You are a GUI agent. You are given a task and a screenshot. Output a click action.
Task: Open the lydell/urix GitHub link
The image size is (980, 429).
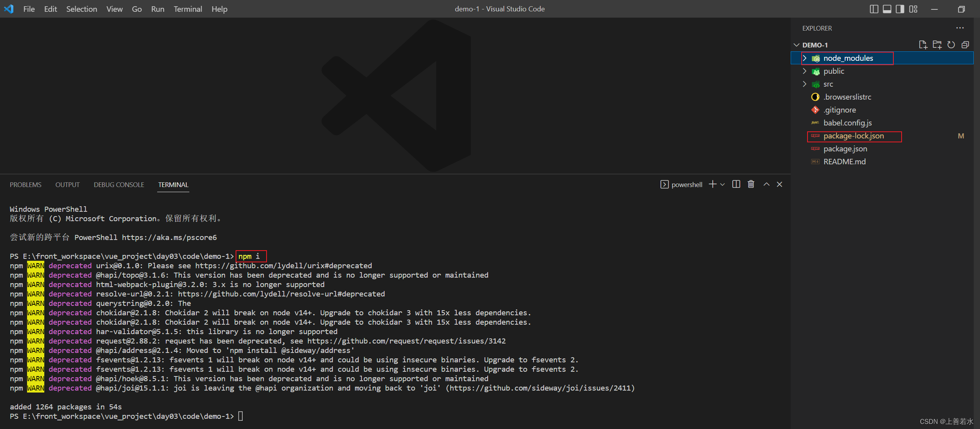284,265
